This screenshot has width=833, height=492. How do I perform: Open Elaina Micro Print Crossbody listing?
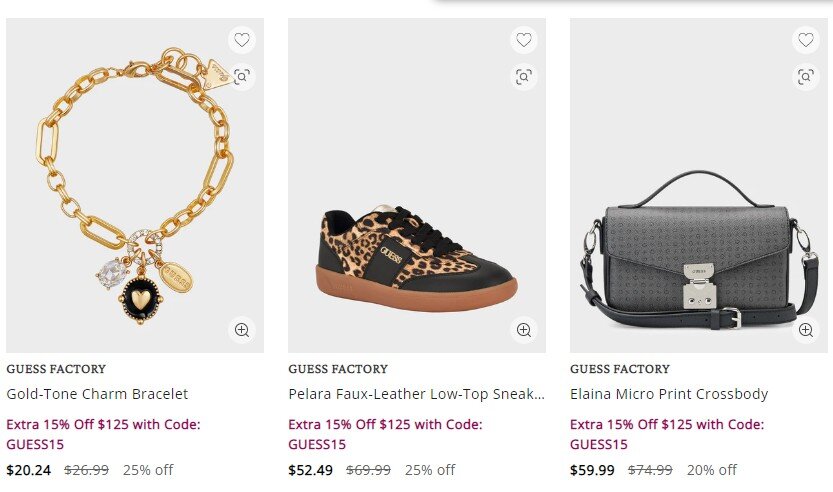669,394
